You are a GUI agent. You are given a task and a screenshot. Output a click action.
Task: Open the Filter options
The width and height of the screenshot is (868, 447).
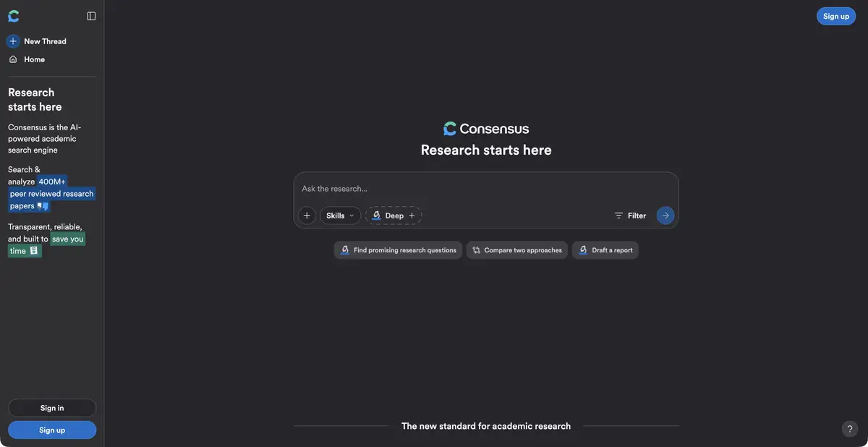(630, 216)
